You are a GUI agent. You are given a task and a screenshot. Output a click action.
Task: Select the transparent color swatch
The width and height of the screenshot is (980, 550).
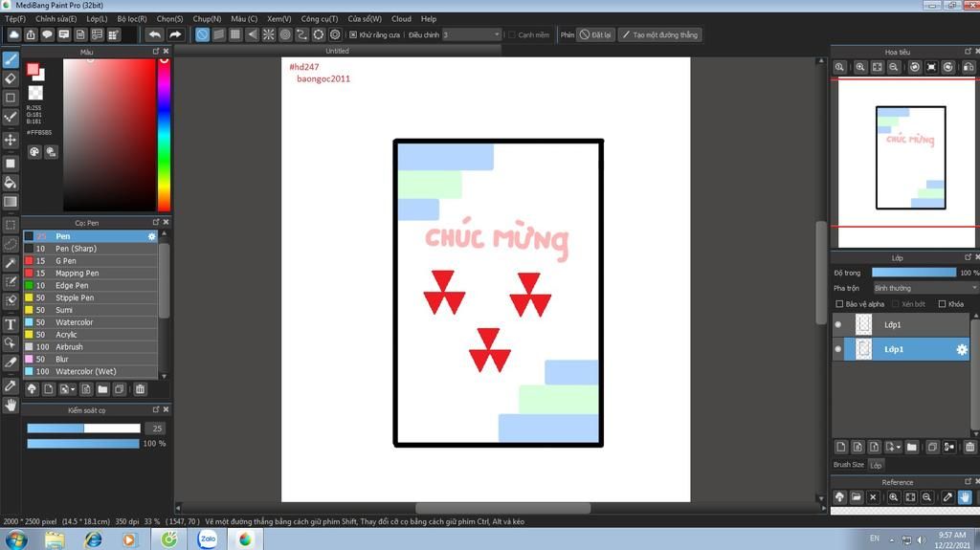[35, 93]
